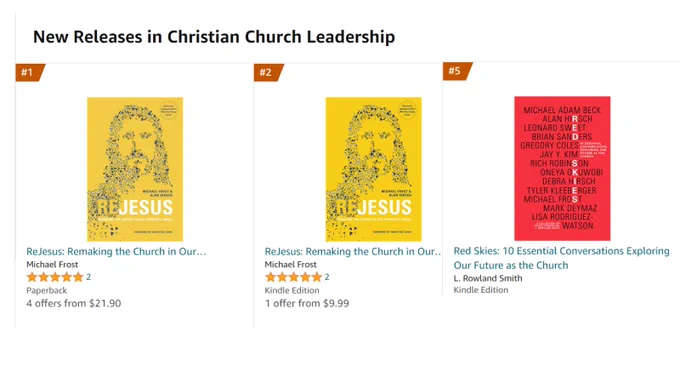Click the Paperback format label
Screen dimensions: 680x383
46,291
